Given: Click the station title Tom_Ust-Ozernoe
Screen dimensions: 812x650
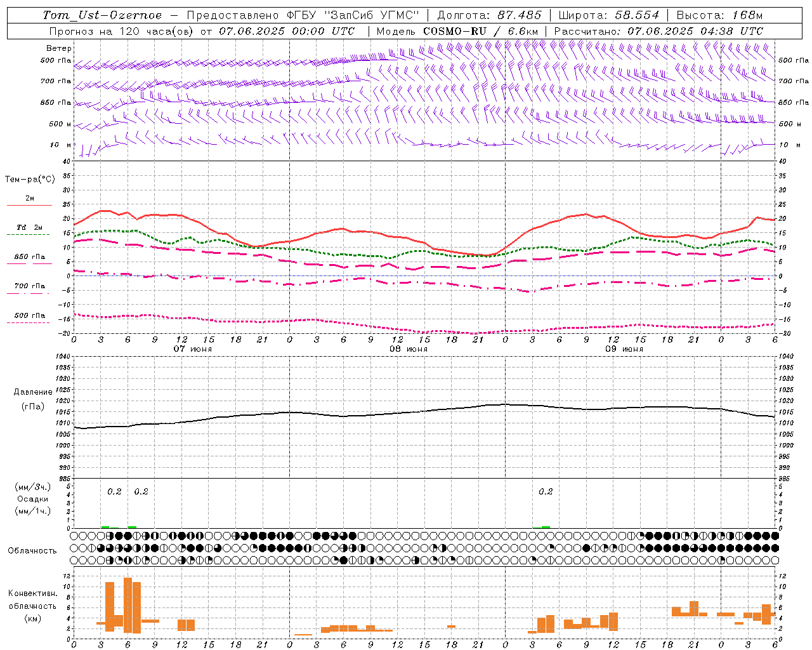Looking at the screenshot, I should (x=102, y=15).
